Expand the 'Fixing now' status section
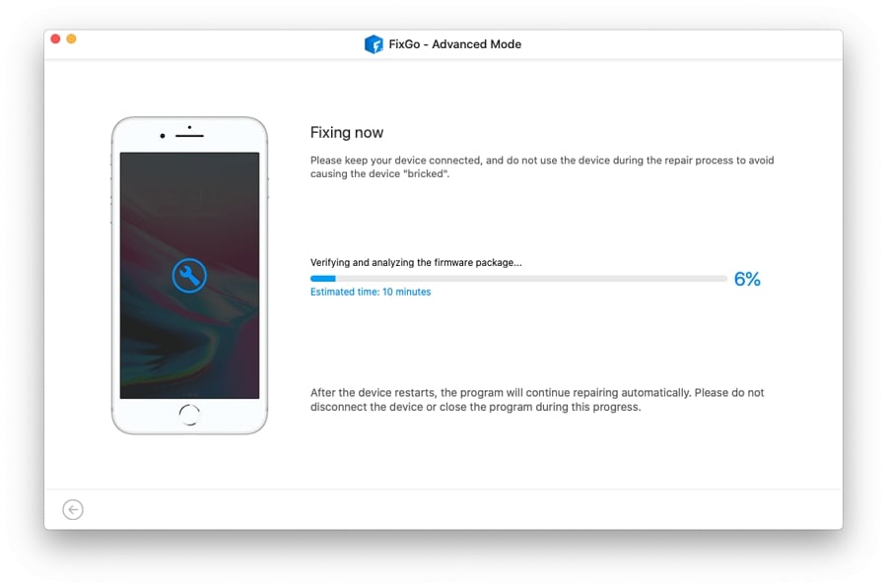 coord(347,132)
